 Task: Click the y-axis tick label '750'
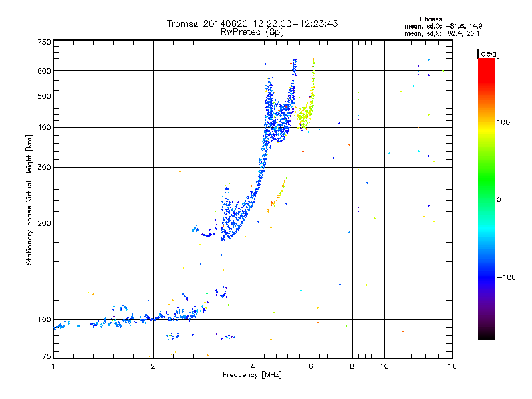(x=45, y=42)
